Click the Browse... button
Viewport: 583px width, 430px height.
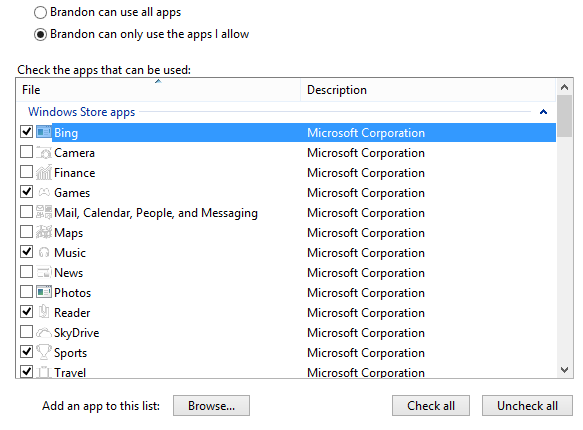coord(211,405)
